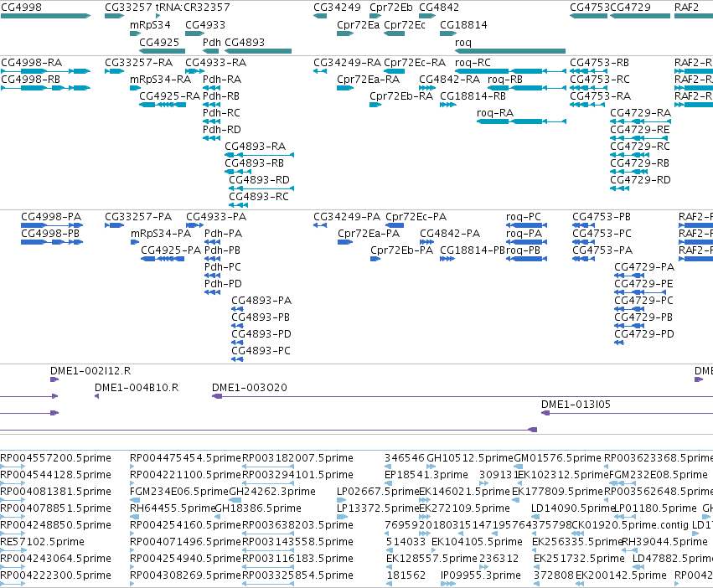The width and height of the screenshot is (713, 588).
Task: Click the CG4842-RA transcript label
Action: coord(449,79)
